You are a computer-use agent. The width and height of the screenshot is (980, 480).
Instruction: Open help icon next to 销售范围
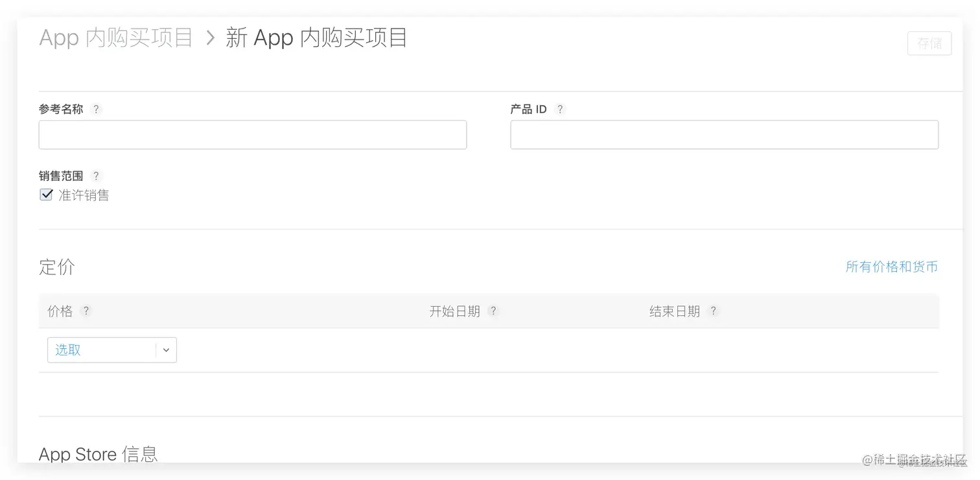tap(96, 176)
